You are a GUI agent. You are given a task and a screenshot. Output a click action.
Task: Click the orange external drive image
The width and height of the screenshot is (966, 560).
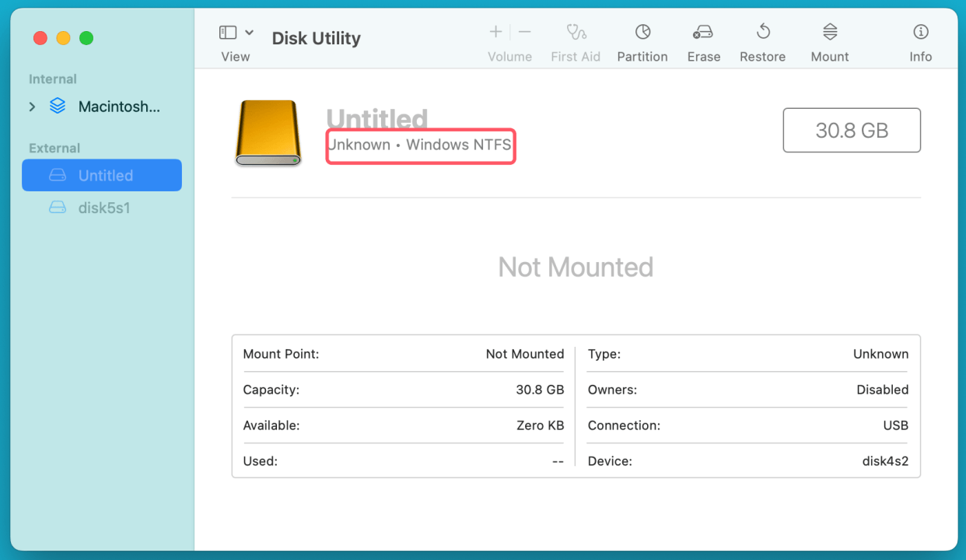point(268,132)
